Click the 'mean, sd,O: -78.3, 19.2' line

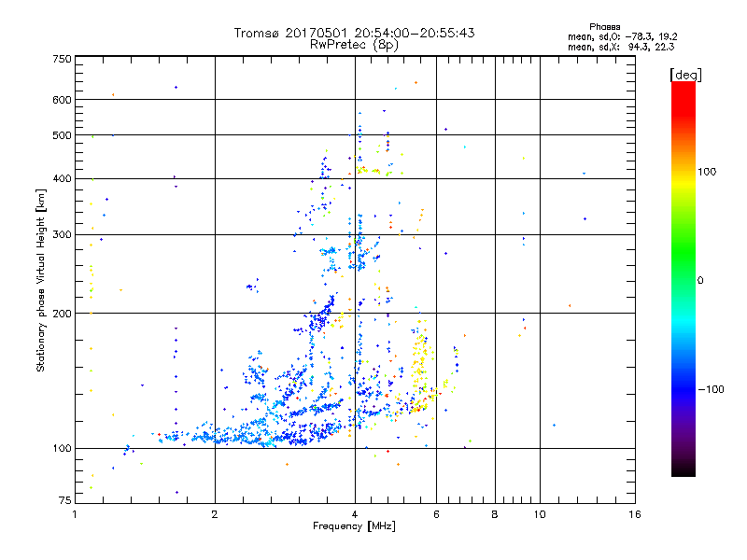pos(623,36)
